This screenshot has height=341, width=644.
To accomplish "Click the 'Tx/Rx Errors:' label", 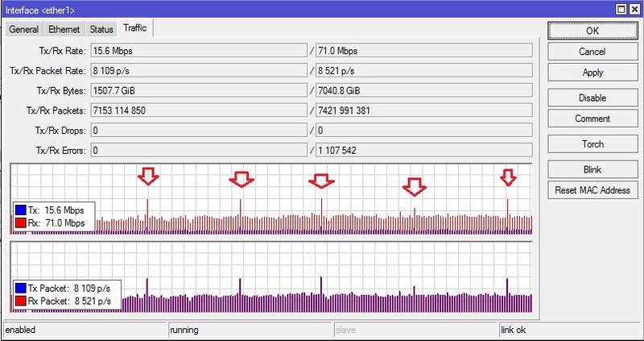I will (x=61, y=151).
